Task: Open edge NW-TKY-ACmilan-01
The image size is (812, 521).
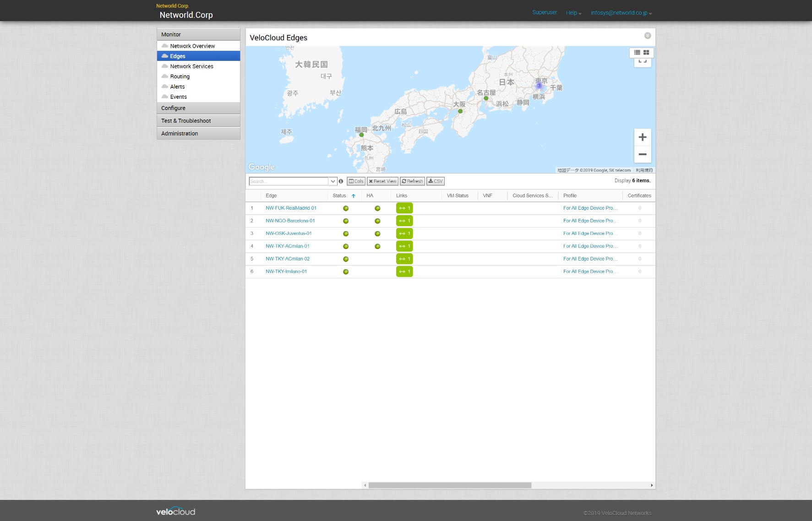Action: [288, 246]
